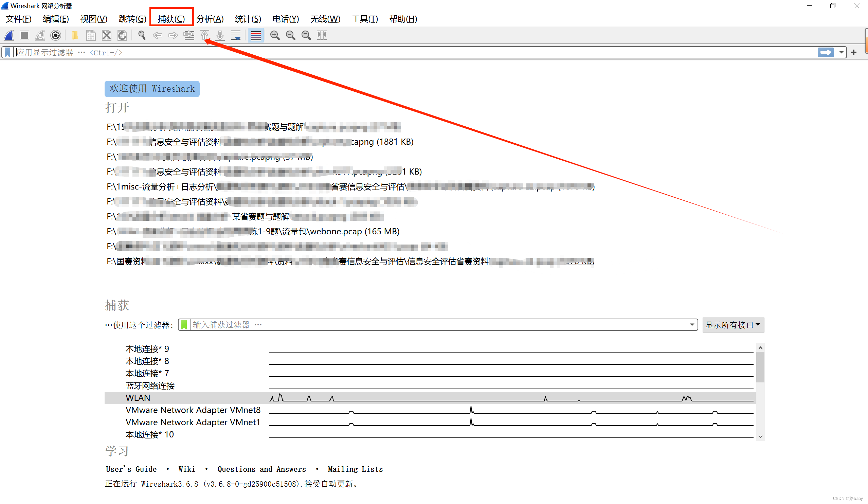Toggle auto scroll during live capture
The height and width of the screenshot is (504, 868).
[x=236, y=35]
